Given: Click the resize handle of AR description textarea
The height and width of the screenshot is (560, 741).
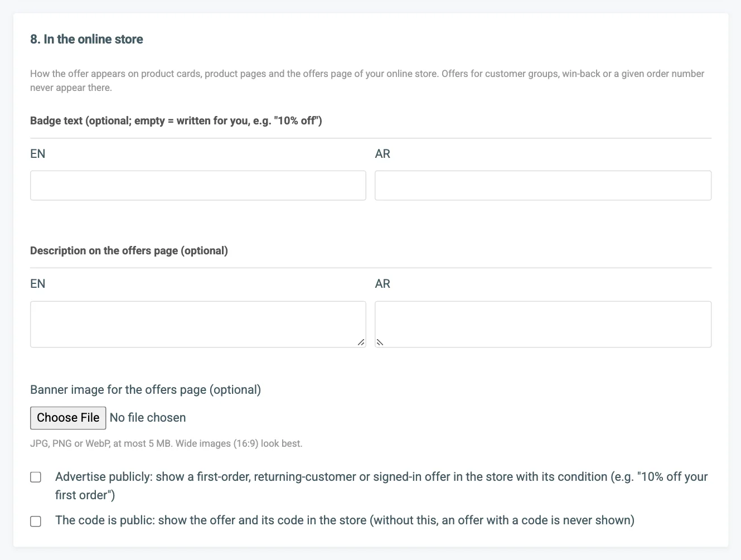Looking at the screenshot, I should (x=380, y=342).
